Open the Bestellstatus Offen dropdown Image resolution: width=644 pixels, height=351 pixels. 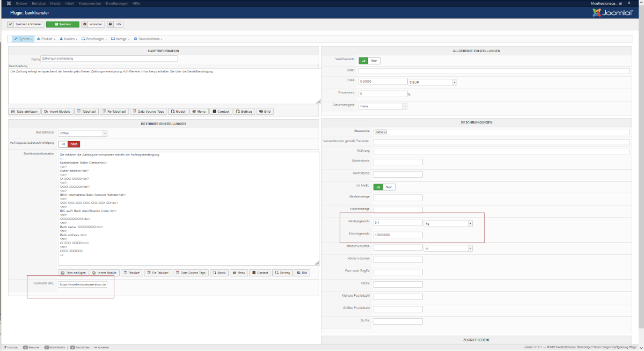pos(83,133)
